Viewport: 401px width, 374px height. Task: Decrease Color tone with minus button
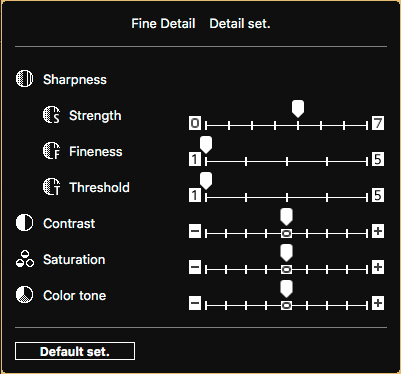coord(195,303)
